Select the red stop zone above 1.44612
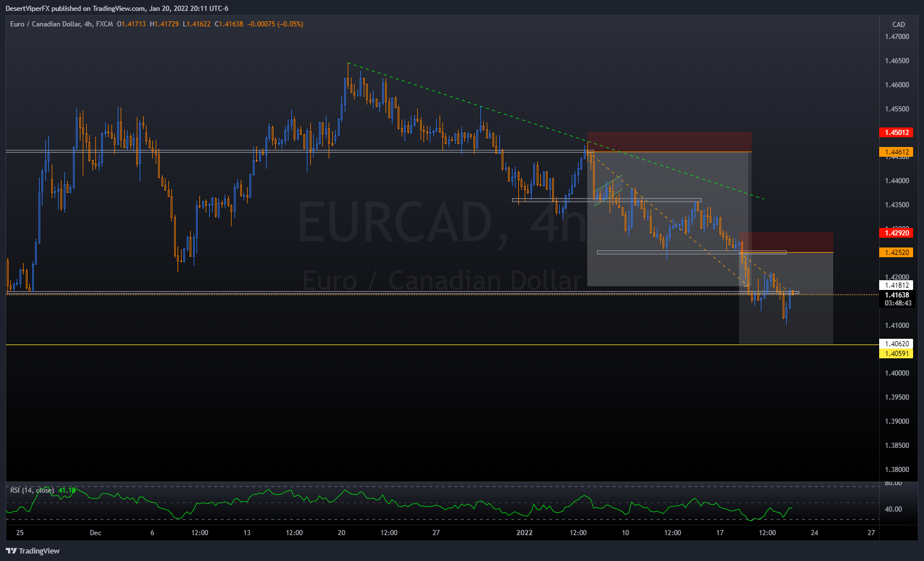Screen dimensions: 924x561 click(669, 142)
